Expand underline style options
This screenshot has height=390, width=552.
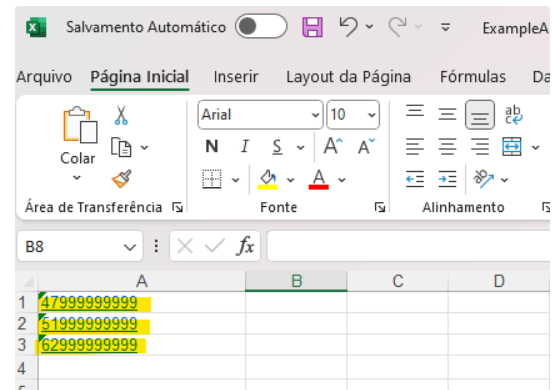(x=300, y=147)
